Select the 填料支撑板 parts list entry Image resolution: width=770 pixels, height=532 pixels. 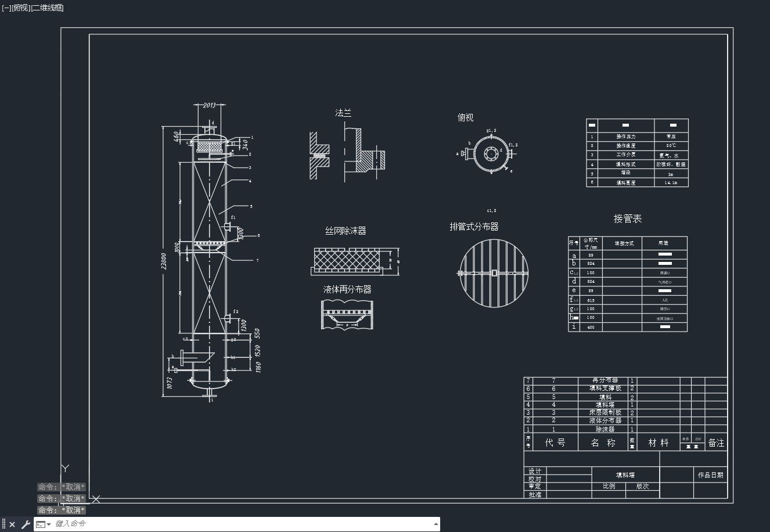pyautogui.click(x=605, y=389)
